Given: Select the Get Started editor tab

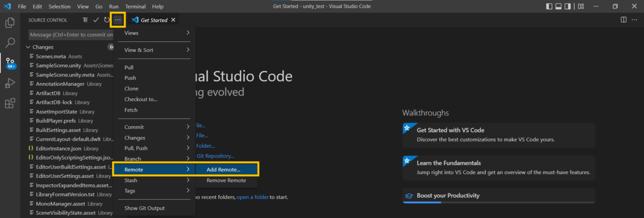Looking at the screenshot, I should coord(153,20).
